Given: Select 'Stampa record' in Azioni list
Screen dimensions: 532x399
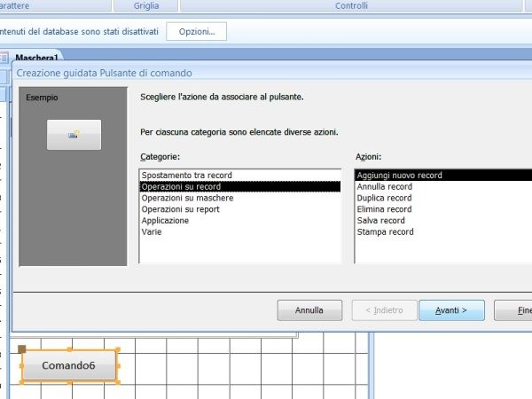Looking at the screenshot, I should 385,231.
